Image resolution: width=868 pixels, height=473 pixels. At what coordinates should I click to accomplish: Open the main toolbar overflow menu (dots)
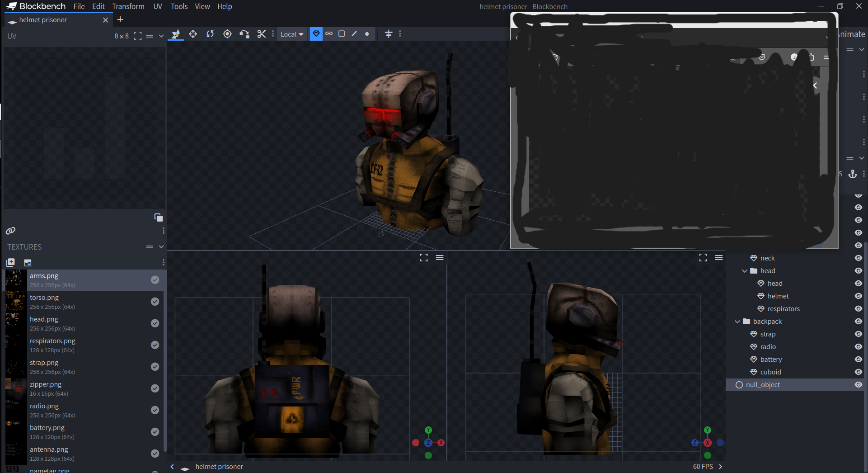pos(400,34)
